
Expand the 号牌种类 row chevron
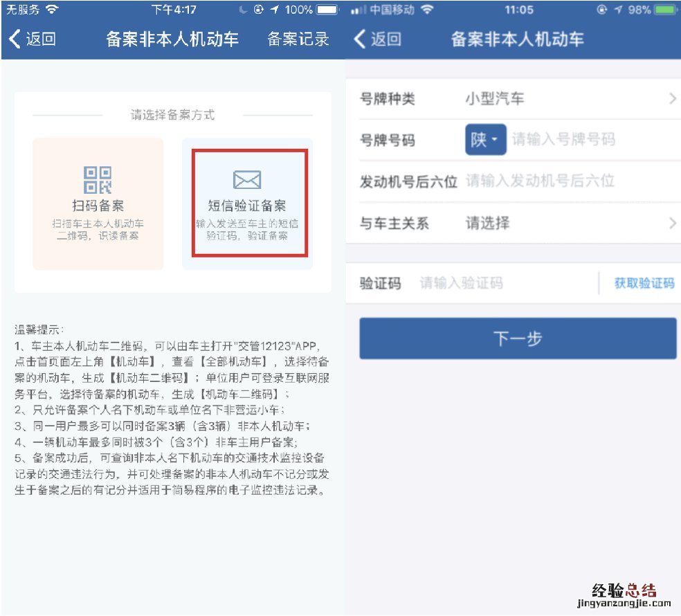pos(672,99)
